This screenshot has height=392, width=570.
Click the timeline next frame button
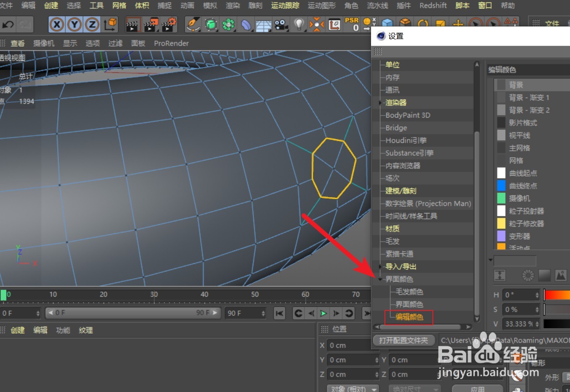(x=336, y=313)
